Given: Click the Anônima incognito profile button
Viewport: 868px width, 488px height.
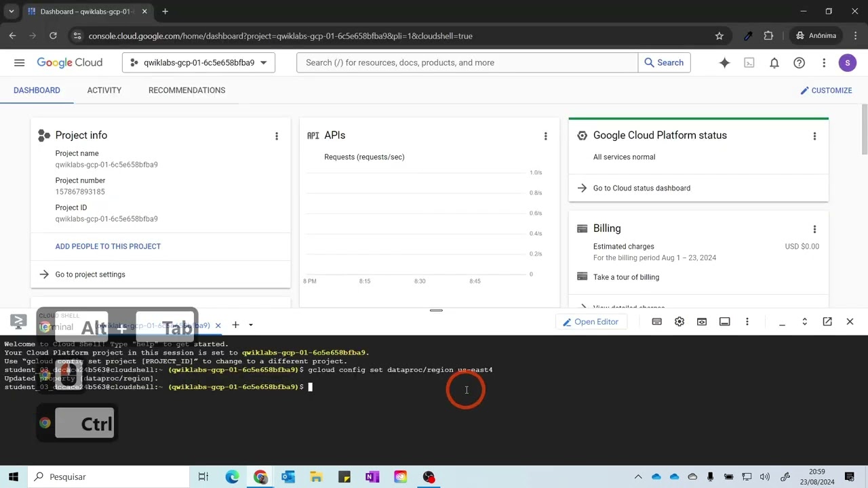Looking at the screenshot, I should tap(816, 36).
